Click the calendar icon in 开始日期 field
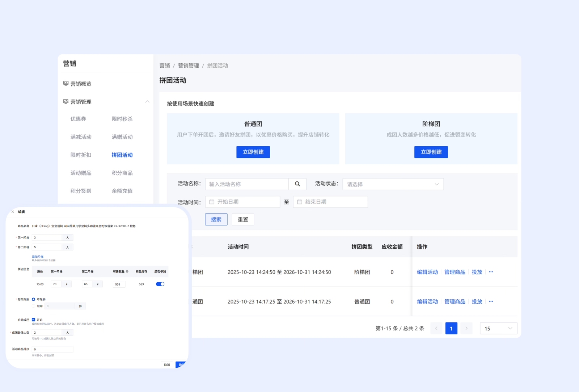The width and height of the screenshot is (579, 392). pos(212,202)
